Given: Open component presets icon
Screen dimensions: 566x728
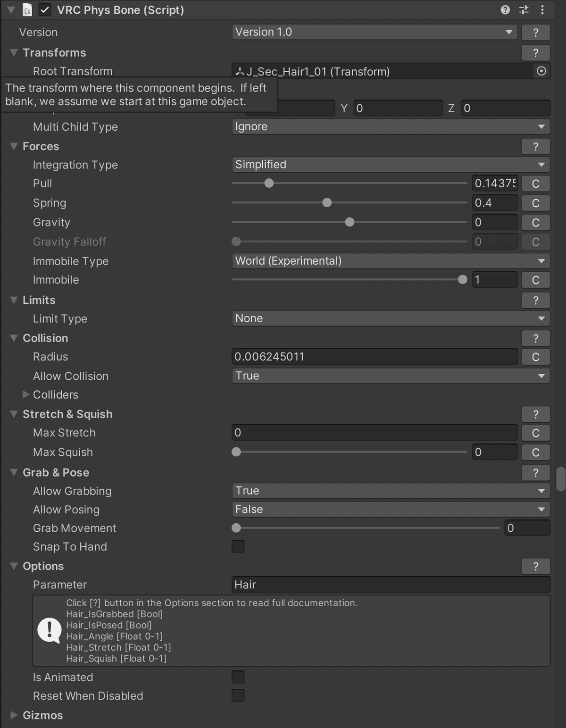Looking at the screenshot, I should pos(524,10).
